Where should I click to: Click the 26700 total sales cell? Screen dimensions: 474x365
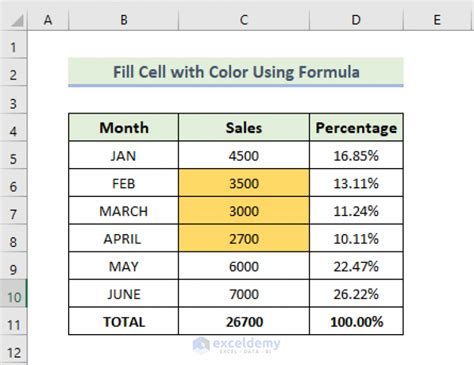coord(244,321)
